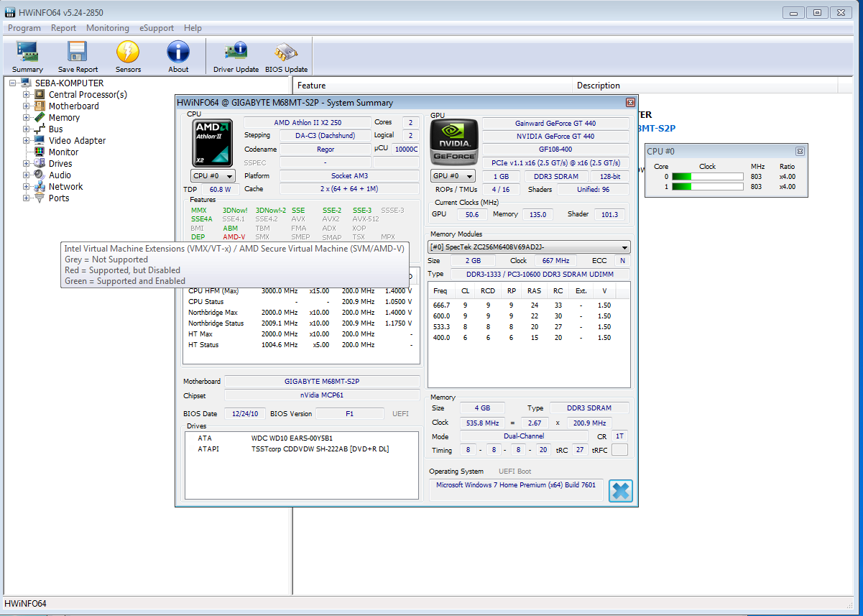863x616 pixels.
Task: Expand the Memory tree node
Action: pos(26,118)
